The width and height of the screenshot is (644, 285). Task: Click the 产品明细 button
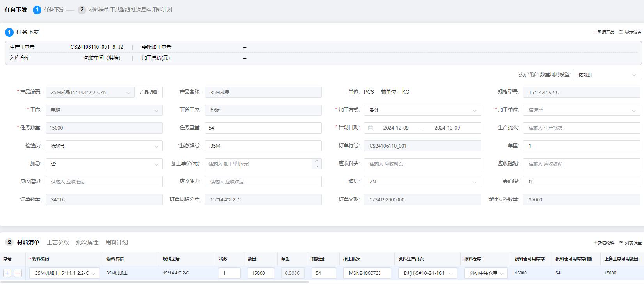tap(149, 92)
